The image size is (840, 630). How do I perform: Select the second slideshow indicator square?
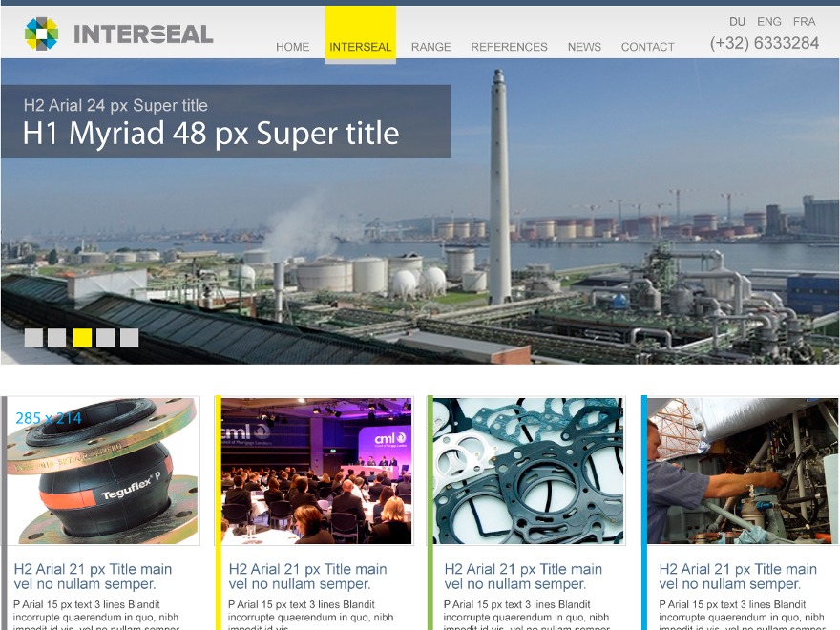56,338
